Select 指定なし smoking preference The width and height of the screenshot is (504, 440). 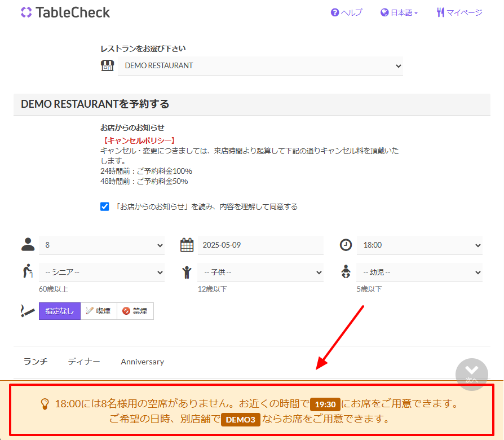[x=60, y=311]
